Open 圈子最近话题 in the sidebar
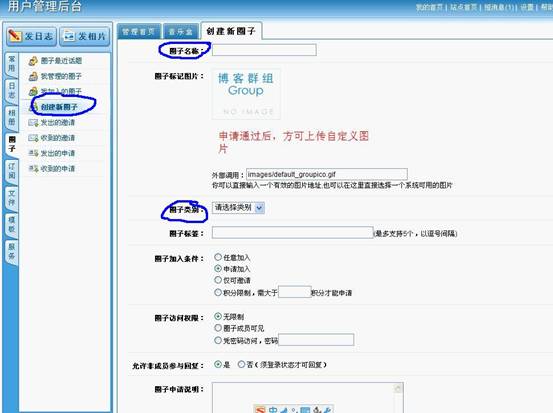 pyautogui.click(x=55, y=61)
